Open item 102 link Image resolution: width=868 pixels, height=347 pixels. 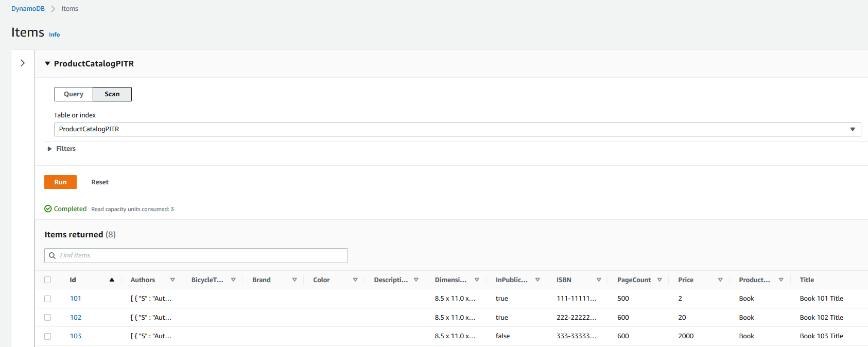[76, 318]
